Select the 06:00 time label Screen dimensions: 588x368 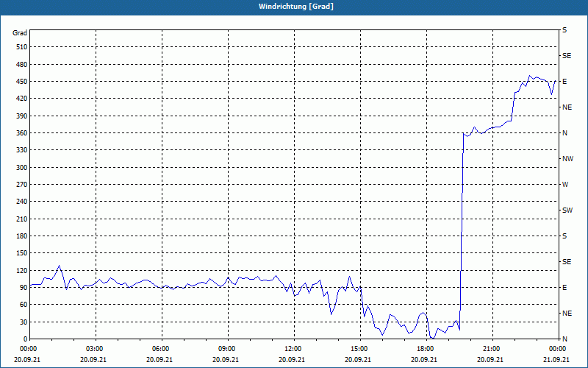click(159, 348)
